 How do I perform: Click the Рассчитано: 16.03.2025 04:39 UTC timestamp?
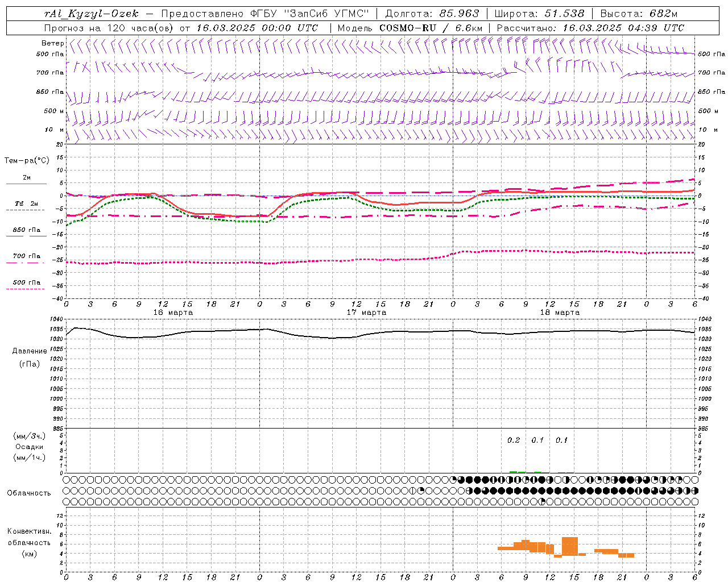(590, 28)
